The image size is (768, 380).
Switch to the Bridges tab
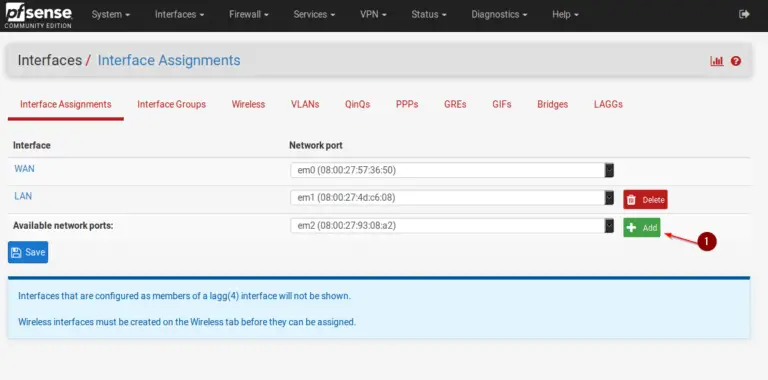pos(552,104)
